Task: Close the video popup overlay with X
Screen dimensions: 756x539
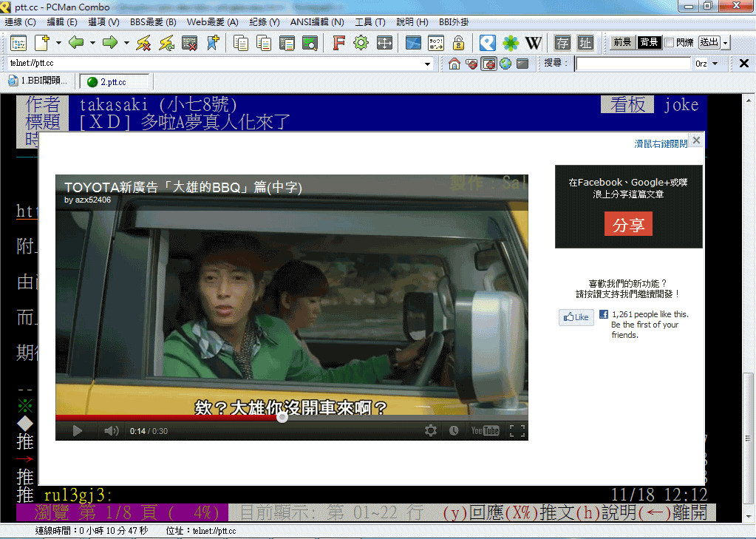Action: click(696, 140)
